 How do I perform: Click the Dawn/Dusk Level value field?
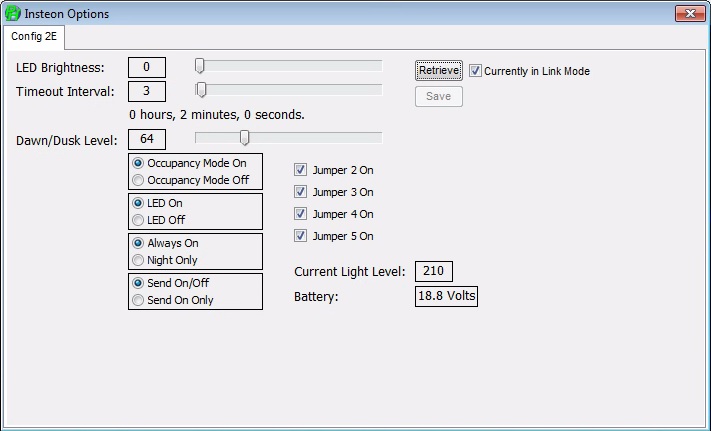[147, 139]
